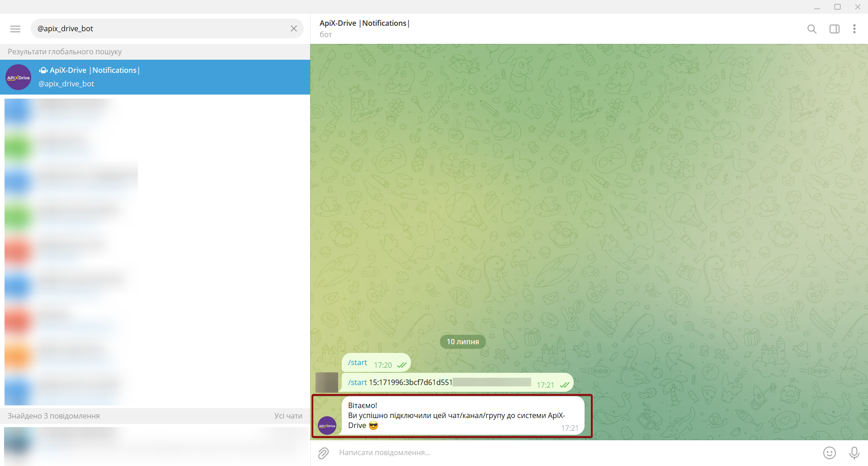
Task: Click the /start command sent at 17:21
Action: pos(358,382)
